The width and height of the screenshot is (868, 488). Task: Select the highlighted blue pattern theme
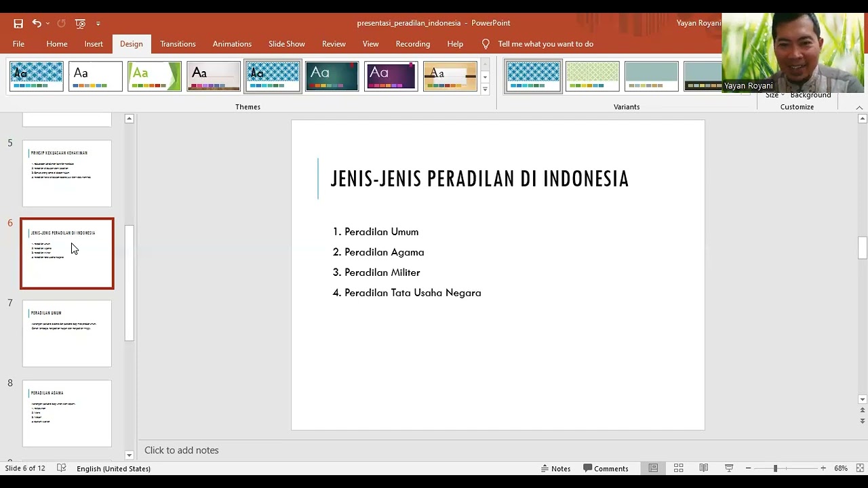tap(273, 76)
